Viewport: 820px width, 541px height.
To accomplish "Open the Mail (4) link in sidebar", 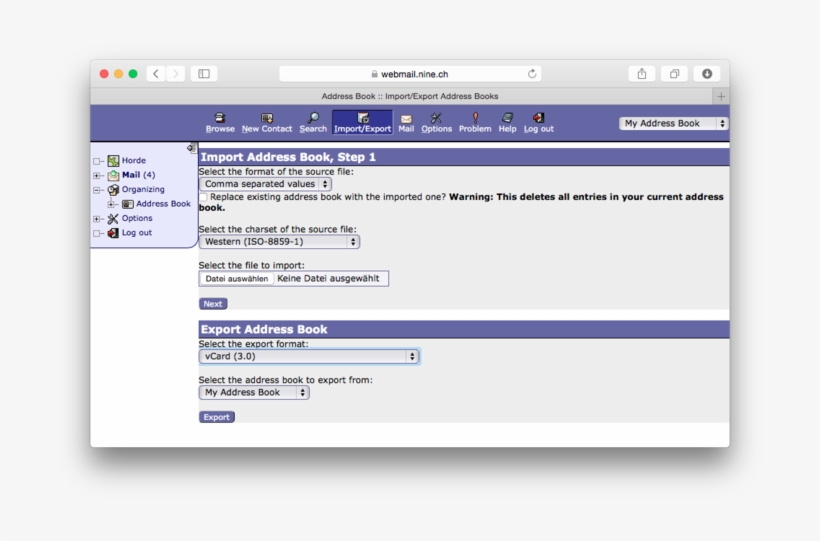I will (139, 175).
